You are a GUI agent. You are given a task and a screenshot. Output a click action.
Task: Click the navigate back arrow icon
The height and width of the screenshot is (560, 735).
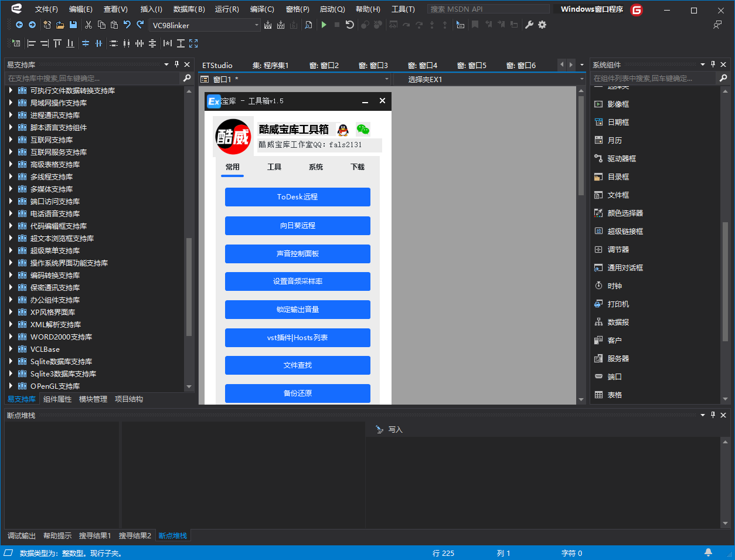19,25
